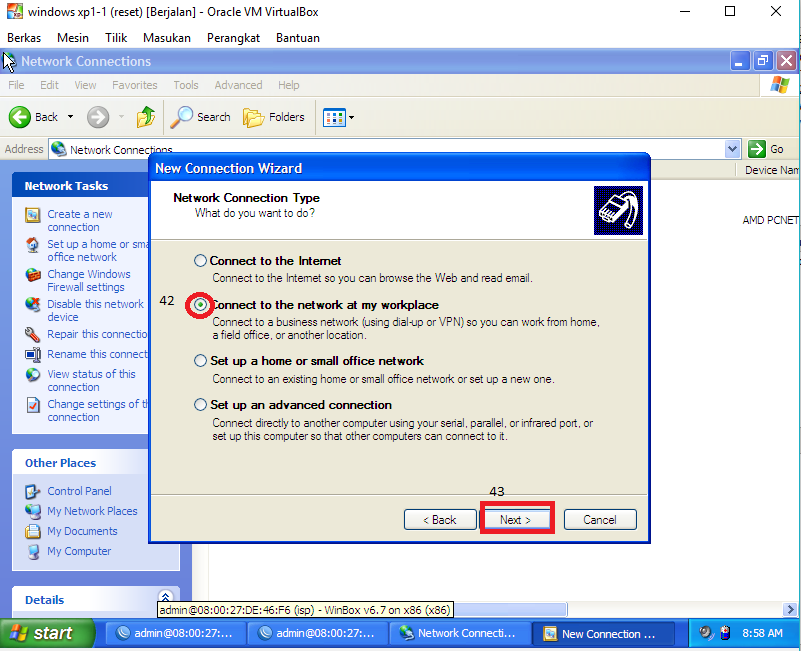Open Search magnifier in toolbar

(181, 117)
